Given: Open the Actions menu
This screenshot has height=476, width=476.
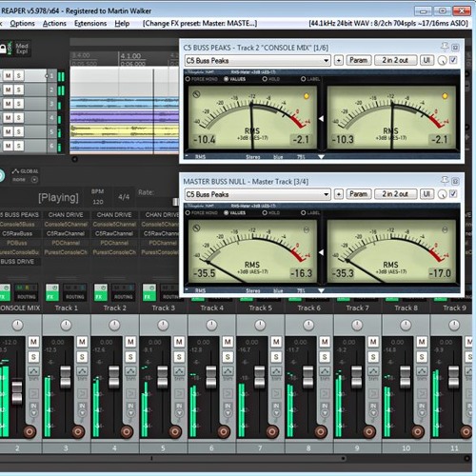Looking at the screenshot, I should point(54,24).
